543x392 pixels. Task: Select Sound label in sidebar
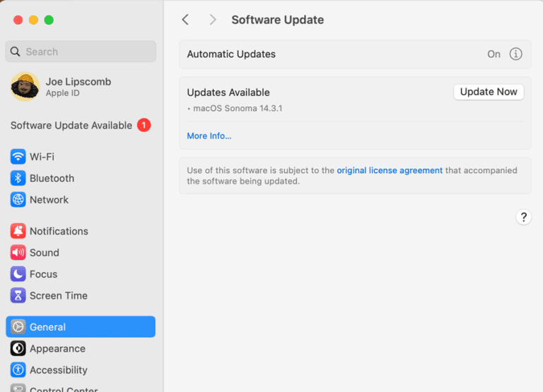point(45,253)
